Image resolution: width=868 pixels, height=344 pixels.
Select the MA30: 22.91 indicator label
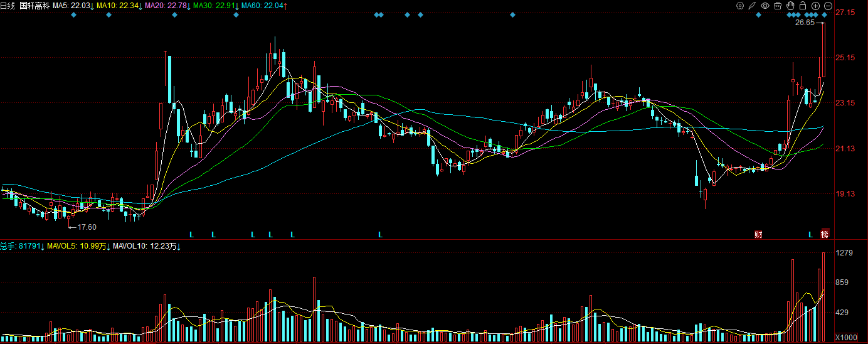(x=215, y=6)
